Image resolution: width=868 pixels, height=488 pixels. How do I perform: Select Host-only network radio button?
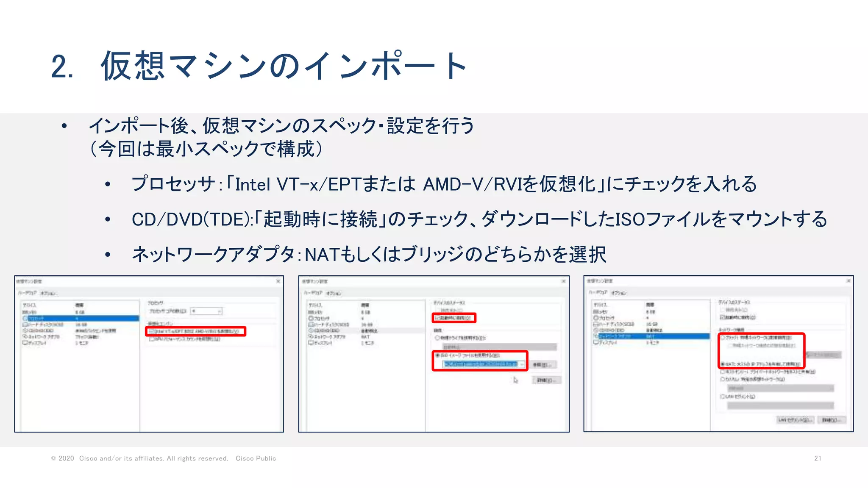[723, 372]
